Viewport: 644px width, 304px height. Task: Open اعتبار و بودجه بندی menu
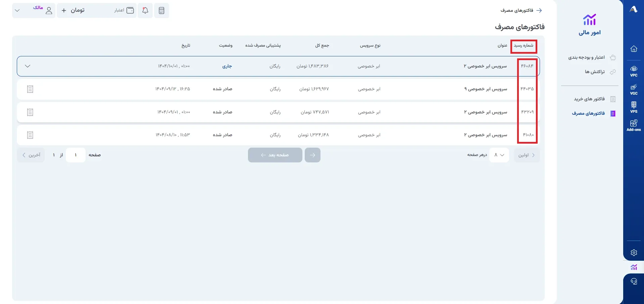click(592, 58)
